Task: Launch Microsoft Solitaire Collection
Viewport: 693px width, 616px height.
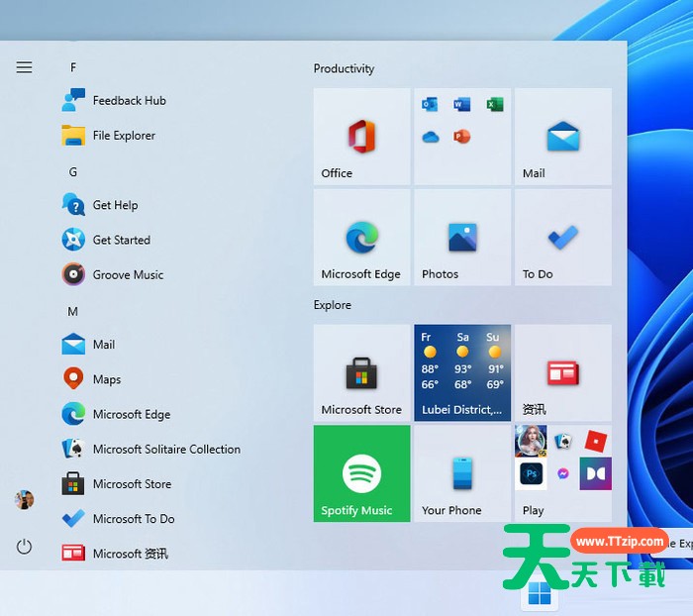Action: point(151,450)
